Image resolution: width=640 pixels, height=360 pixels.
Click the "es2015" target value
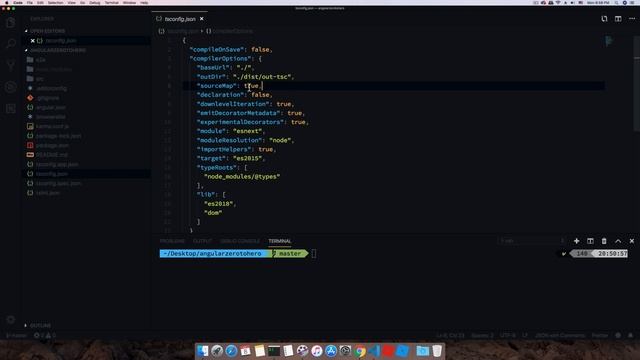click(247, 158)
